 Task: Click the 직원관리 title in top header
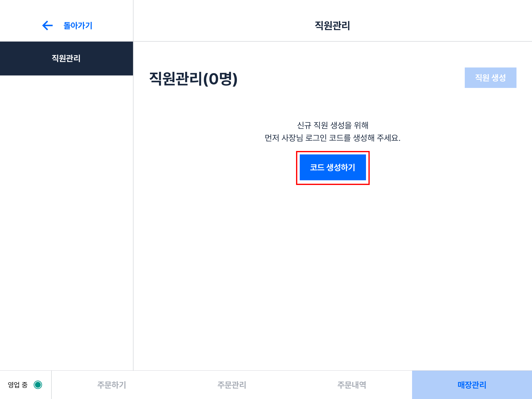click(332, 26)
